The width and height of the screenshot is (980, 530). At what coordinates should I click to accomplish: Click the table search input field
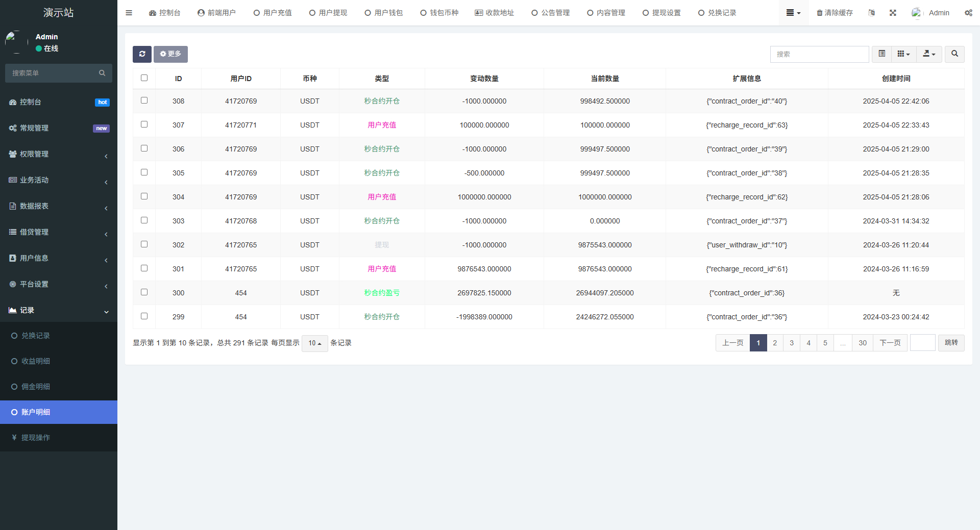click(819, 54)
